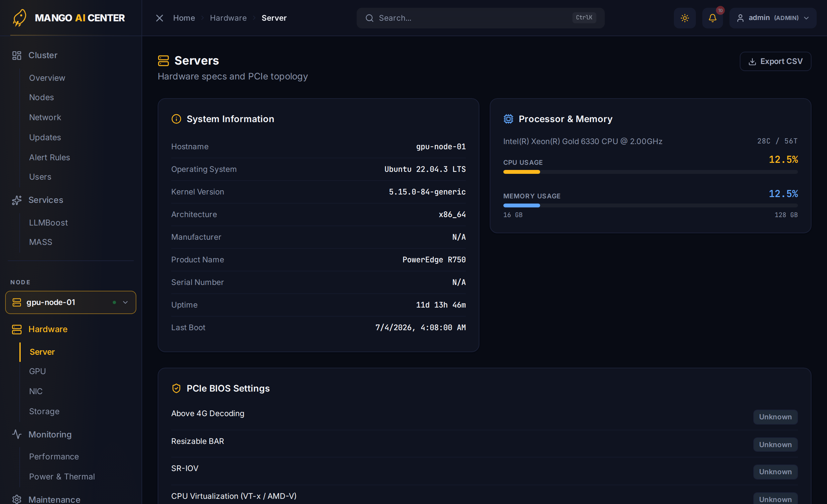Click the search magnifier icon
The height and width of the screenshot is (504, 827).
(x=369, y=18)
